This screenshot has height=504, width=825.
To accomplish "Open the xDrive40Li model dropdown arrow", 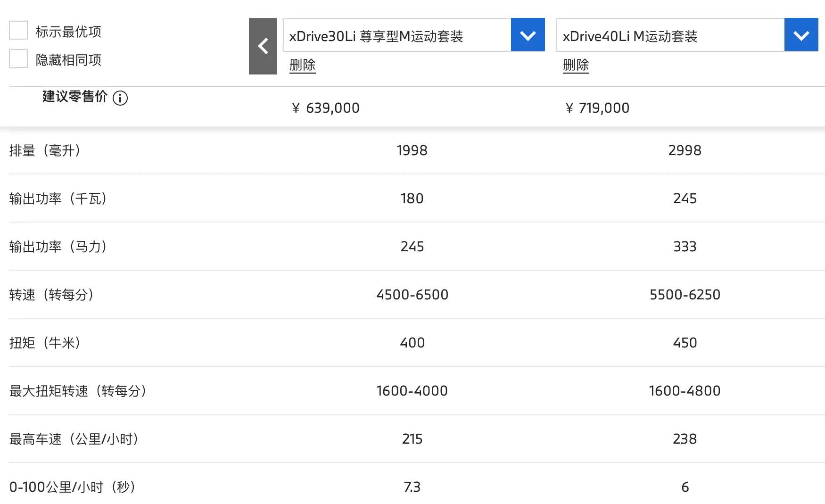I will click(x=801, y=35).
